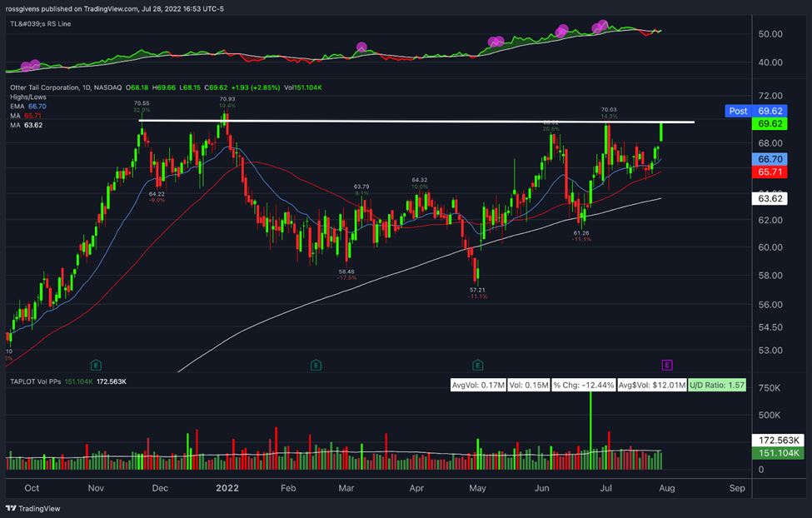812x518 pixels.
Task: Click the February earnings E marker
Action: pyautogui.click(x=316, y=366)
